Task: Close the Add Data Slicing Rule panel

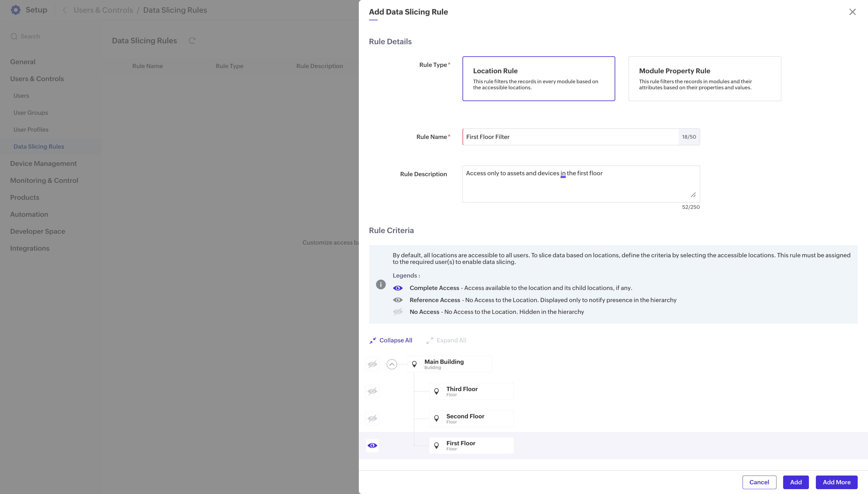Action: 852,12
